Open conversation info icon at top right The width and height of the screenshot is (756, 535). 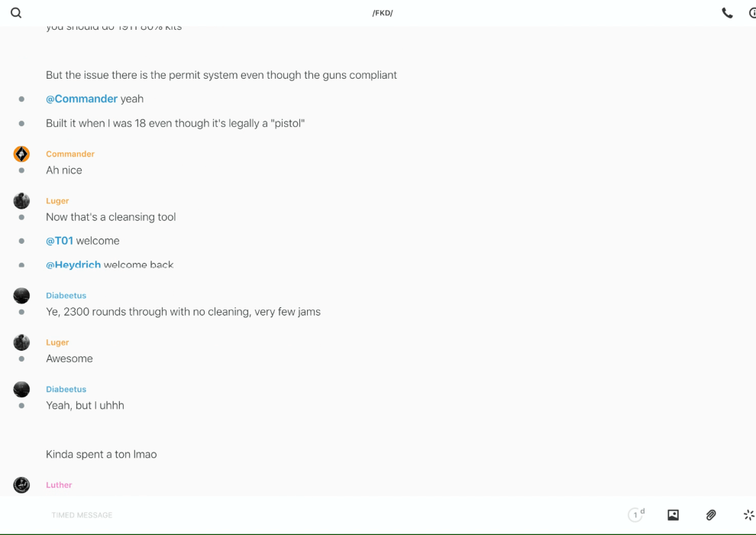point(751,13)
